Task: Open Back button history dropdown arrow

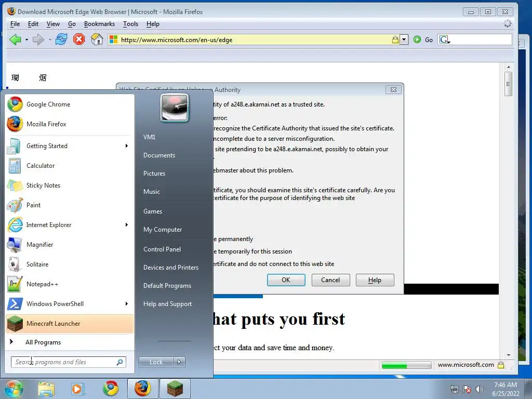Action: [x=26, y=39]
